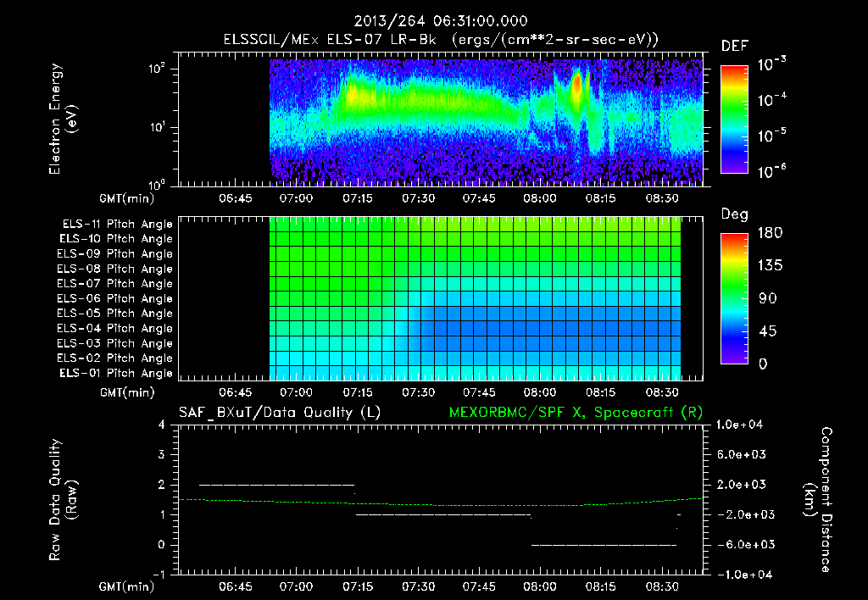Select the 90 value on Deg scale
Screen dimensions: 868x600
768,298
